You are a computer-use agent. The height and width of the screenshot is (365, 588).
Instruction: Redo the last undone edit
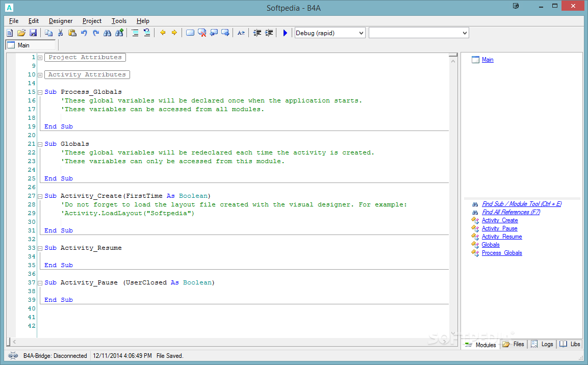tap(96, 33)
